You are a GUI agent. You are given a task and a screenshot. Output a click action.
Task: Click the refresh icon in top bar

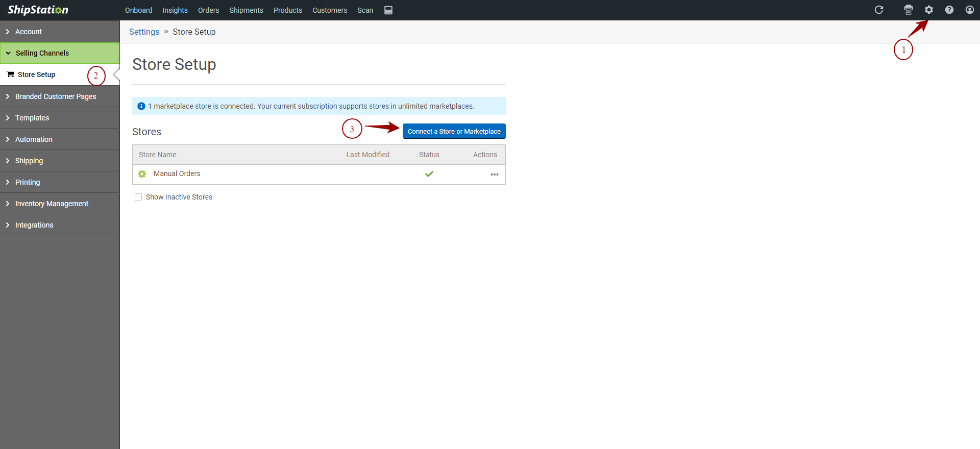coord(879,10)
